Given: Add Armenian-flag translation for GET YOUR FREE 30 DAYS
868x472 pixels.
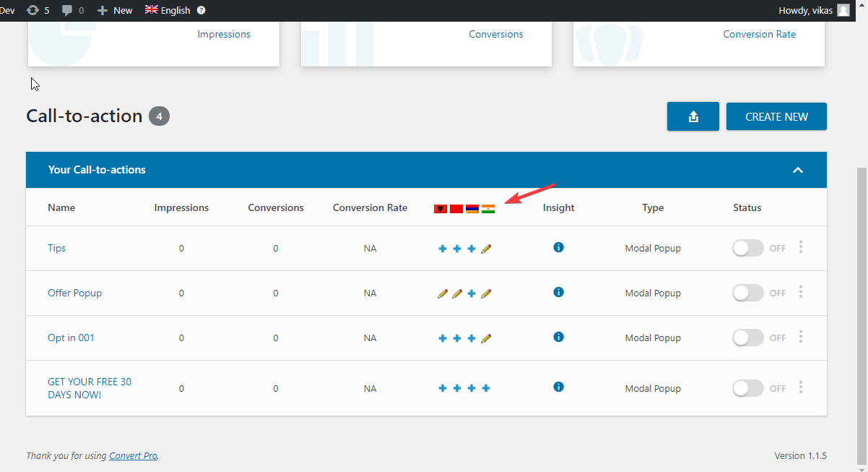Looking at the screenshot, I should pos(472,388).
